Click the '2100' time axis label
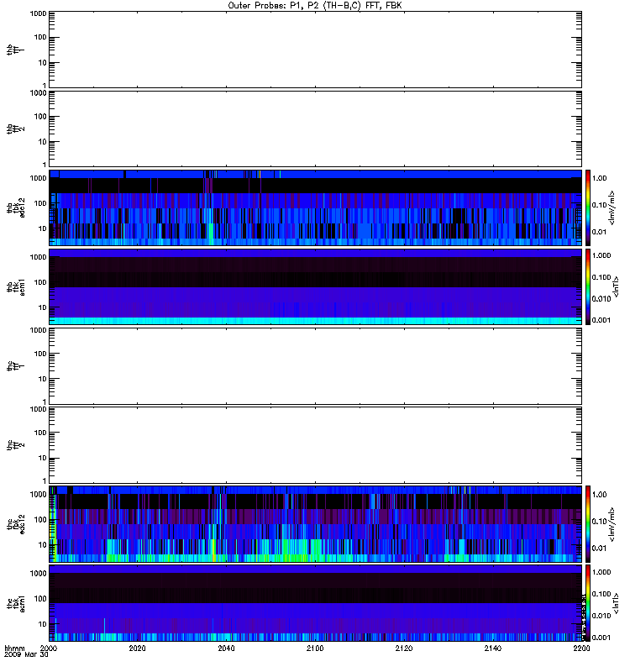This screenshot has width=630, height=672. coord(315,648)
